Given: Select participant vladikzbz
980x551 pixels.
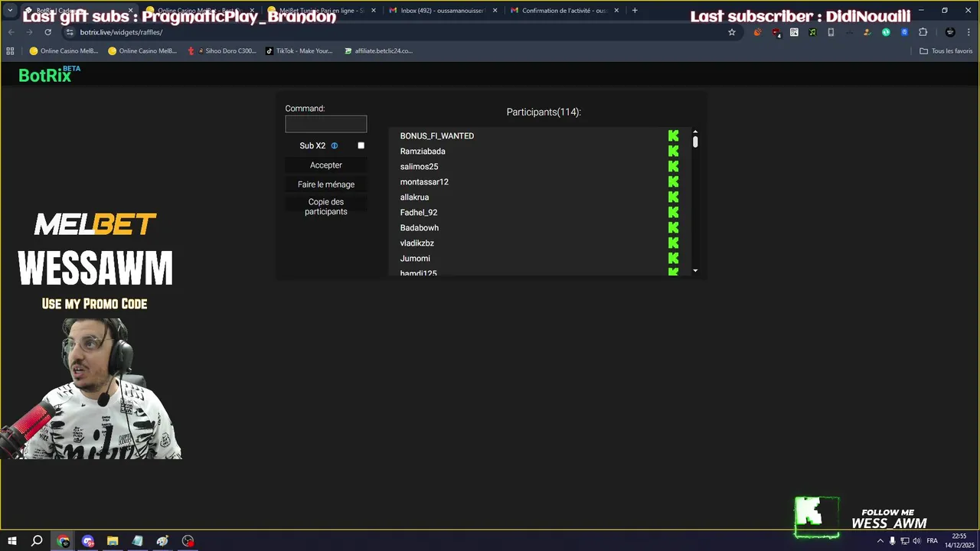Looking at the screenshot, I should pyautogui.click(x=417, y=243).
